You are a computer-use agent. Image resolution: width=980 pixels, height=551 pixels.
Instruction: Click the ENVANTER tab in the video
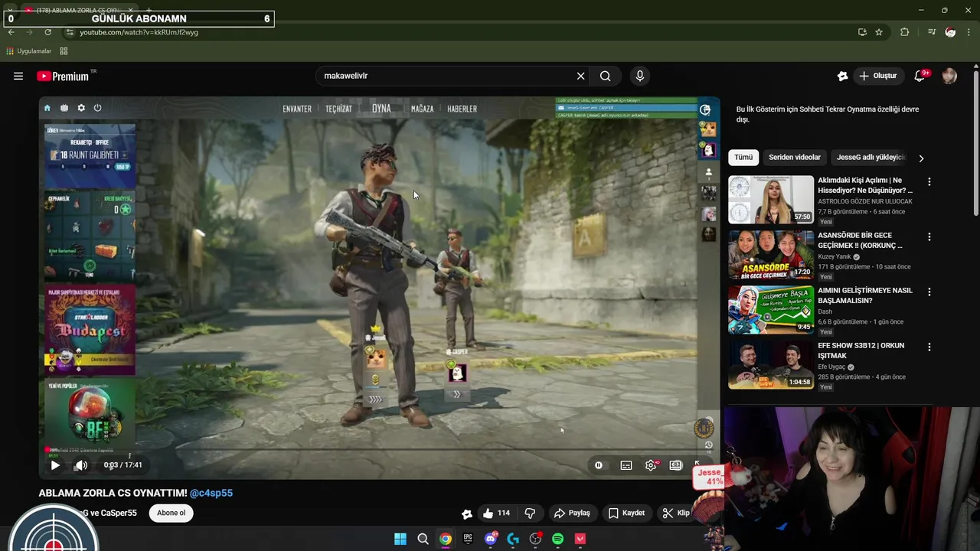click(297, 109)
